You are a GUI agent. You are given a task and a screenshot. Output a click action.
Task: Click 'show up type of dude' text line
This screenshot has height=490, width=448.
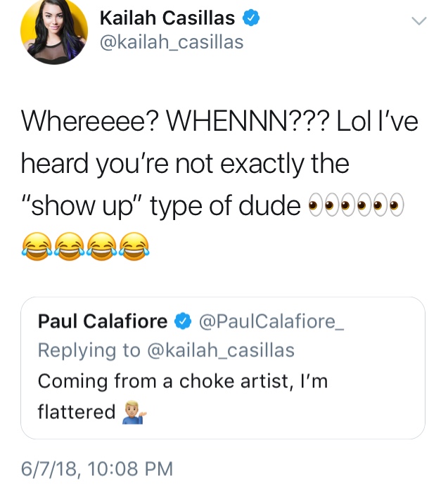click(161, 206)
